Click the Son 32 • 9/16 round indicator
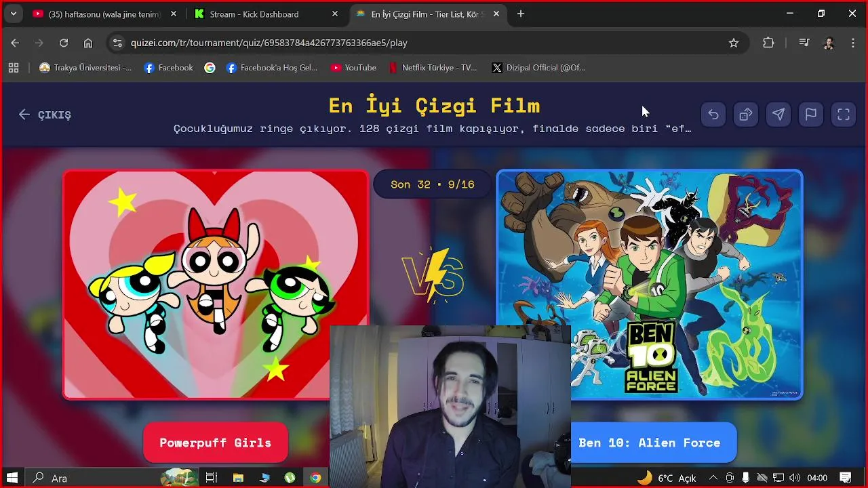 point(433,184)
